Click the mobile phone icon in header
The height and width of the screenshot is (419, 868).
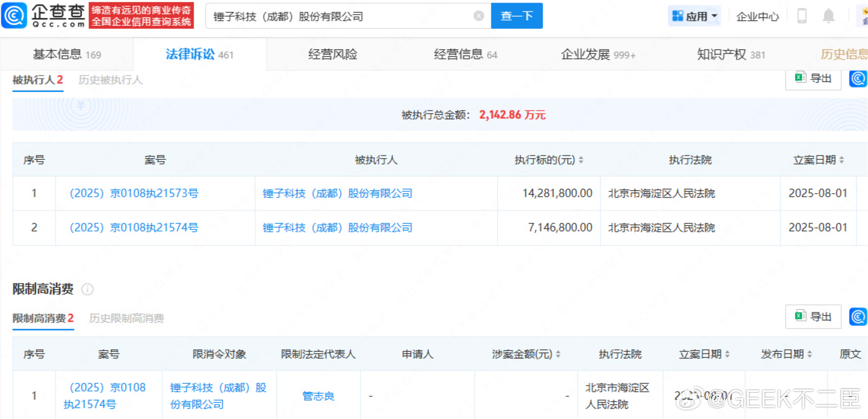tap(802, 16)
